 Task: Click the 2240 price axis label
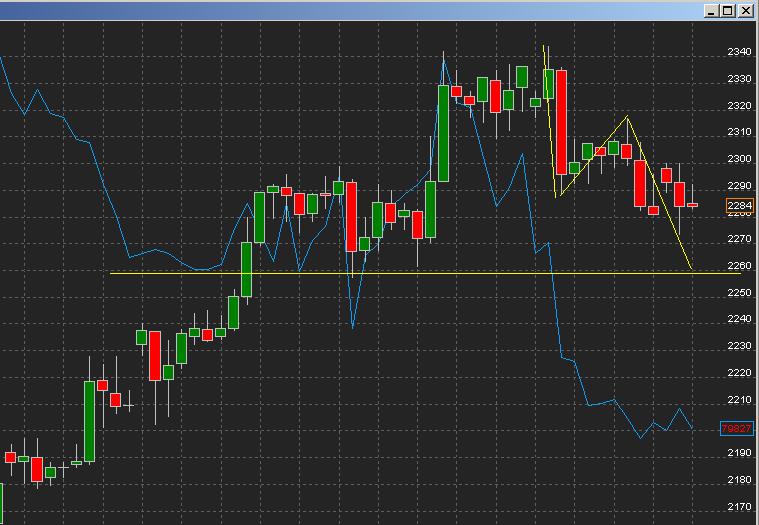click(x=739, y=319)
